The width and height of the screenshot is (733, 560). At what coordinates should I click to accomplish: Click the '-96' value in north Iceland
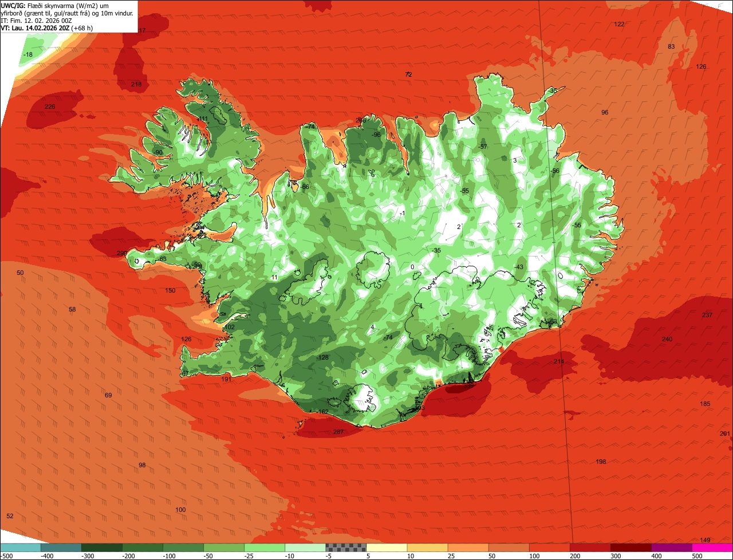(376, 135)
